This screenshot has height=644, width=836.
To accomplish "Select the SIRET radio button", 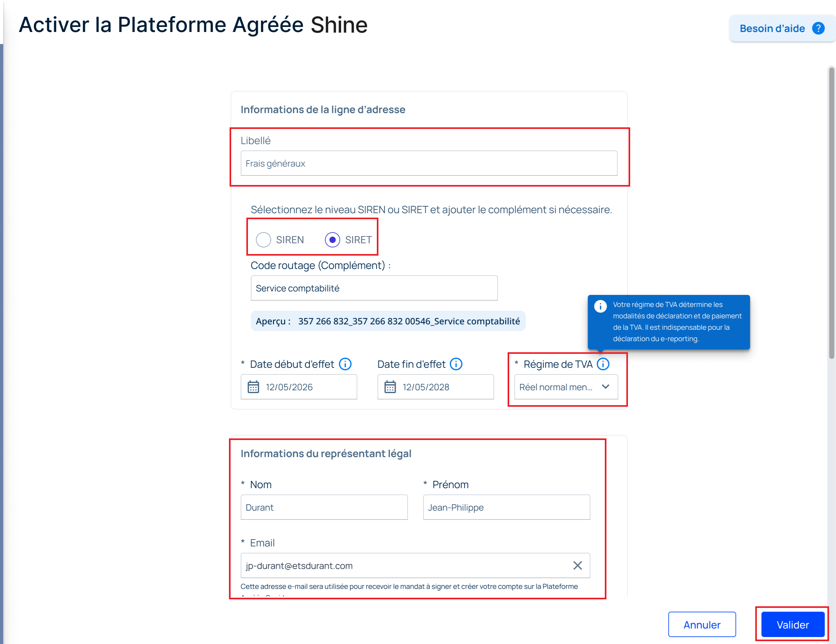I will [x=332, y=240].
